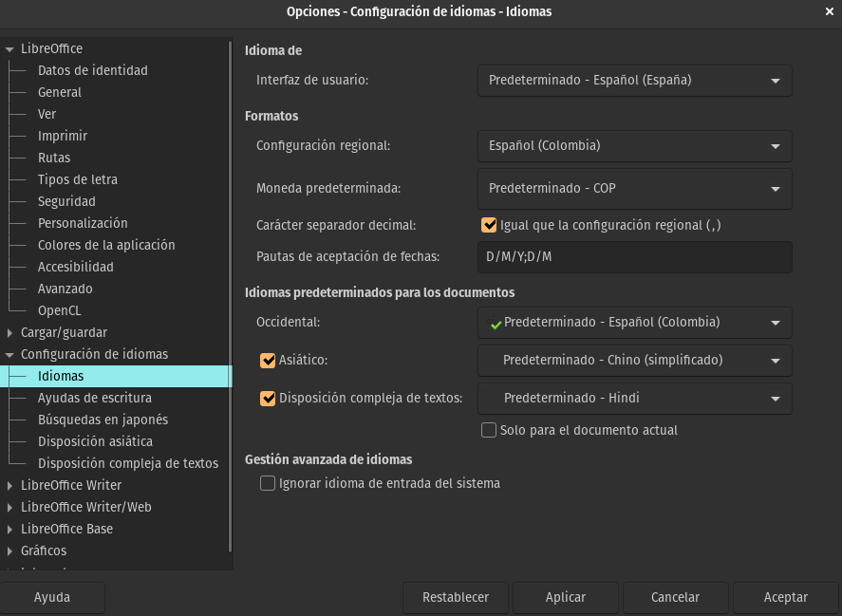Viewport: 842px width, 616px height.
Task: Select Seguridad in the options tree
Action: (x=66, y=201)
